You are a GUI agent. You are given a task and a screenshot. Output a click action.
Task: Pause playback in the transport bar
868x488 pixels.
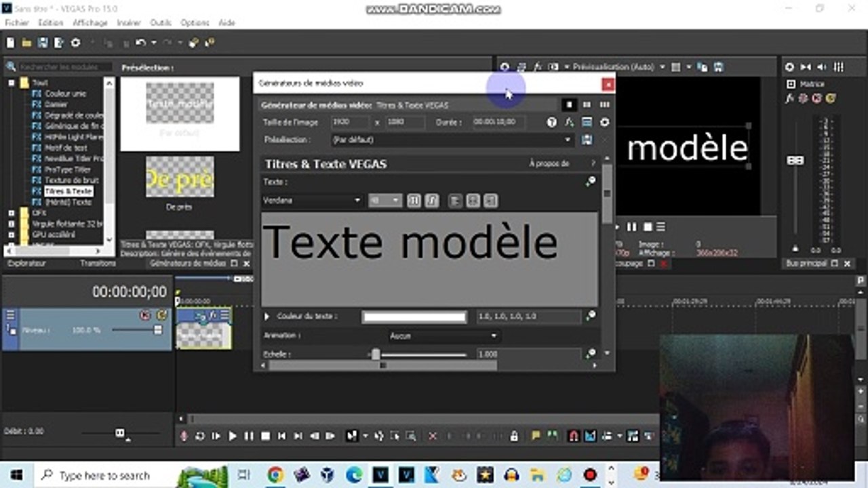pos(249,436)
